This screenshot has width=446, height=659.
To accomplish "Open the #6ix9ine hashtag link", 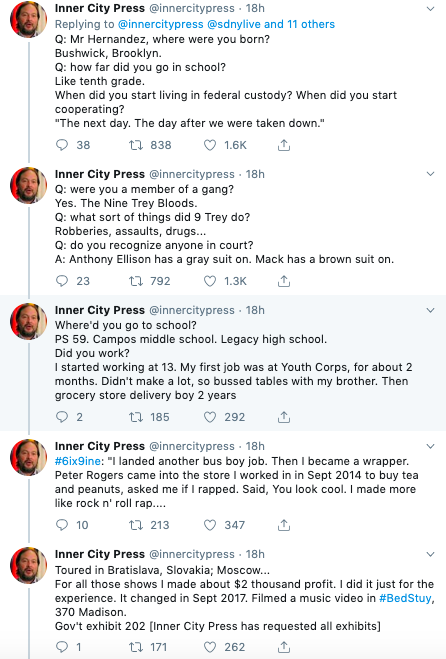I will pos(78,461).
